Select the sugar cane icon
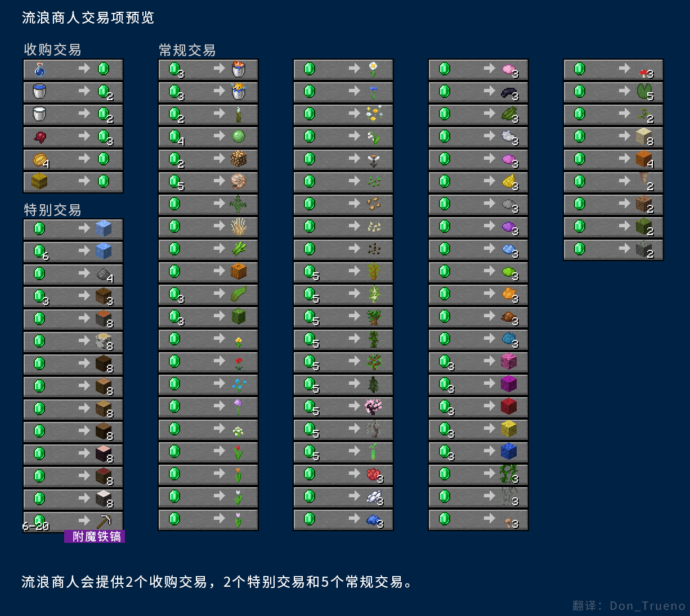Image resolution: width=690 pixels, height=616 pixels. [x=238, y=249]
